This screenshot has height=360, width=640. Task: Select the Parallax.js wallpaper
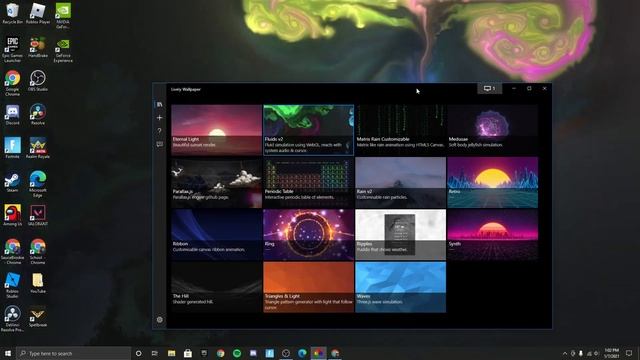216,182
